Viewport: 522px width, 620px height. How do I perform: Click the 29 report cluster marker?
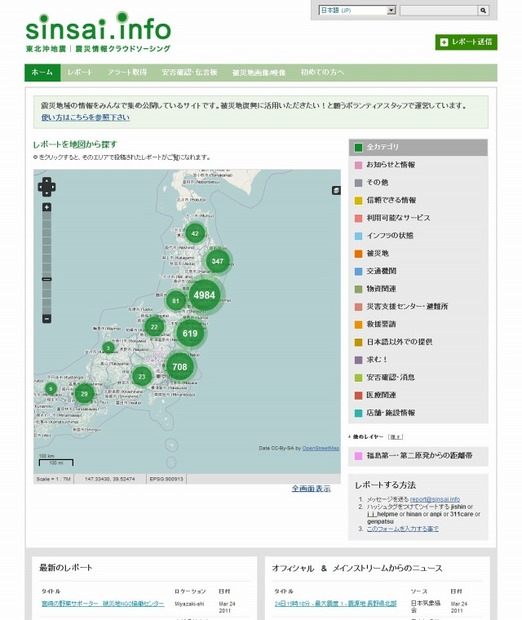84,394
